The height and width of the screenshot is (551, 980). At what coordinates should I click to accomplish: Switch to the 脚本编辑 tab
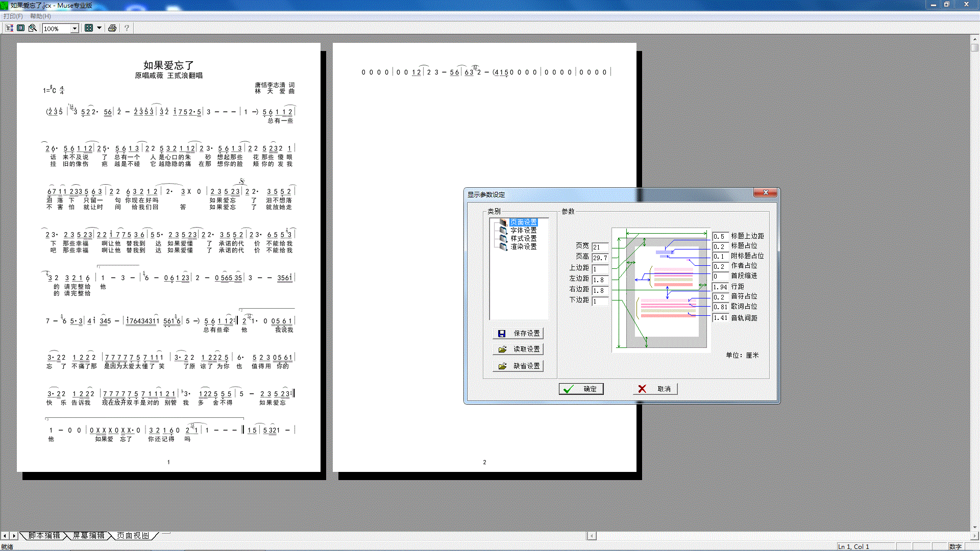click(x=44, y=536)
